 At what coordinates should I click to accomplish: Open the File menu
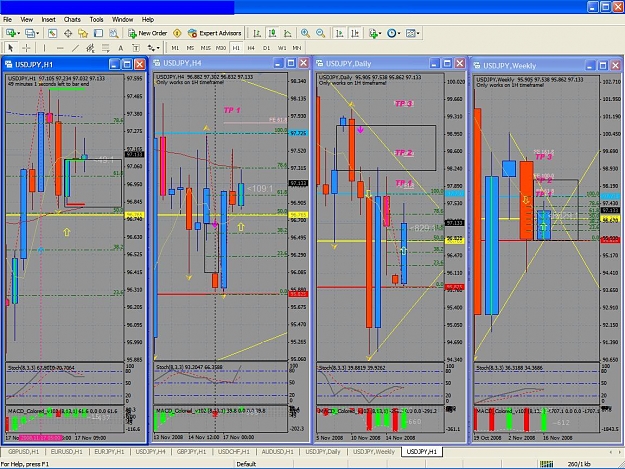click(x=7, y=20)
